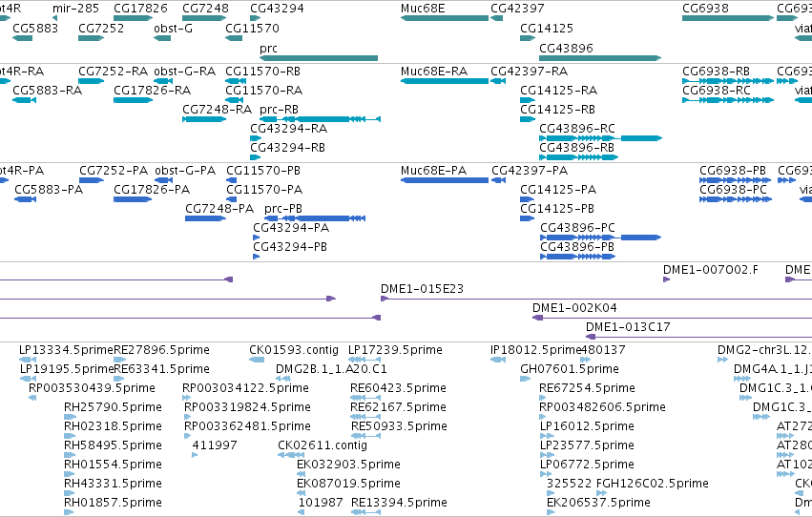Click EST RP003034122.5prime
Image resolution: width=812 pixels, height=517 pixels.
pos(186,398)
